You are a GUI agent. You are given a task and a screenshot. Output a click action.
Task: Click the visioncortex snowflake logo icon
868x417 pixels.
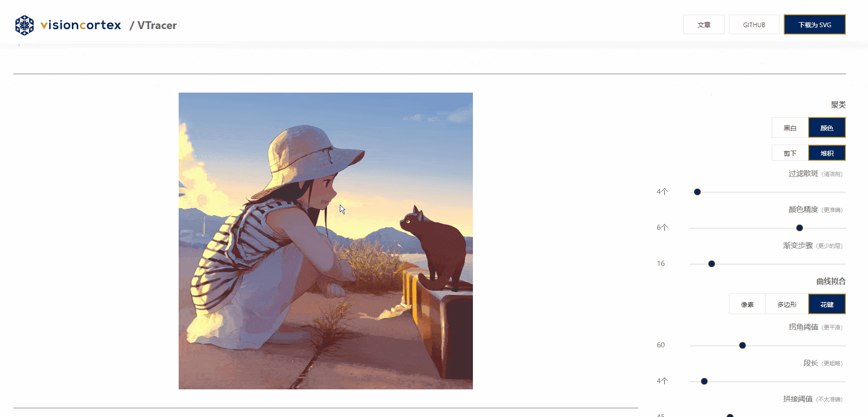point(24,25)
